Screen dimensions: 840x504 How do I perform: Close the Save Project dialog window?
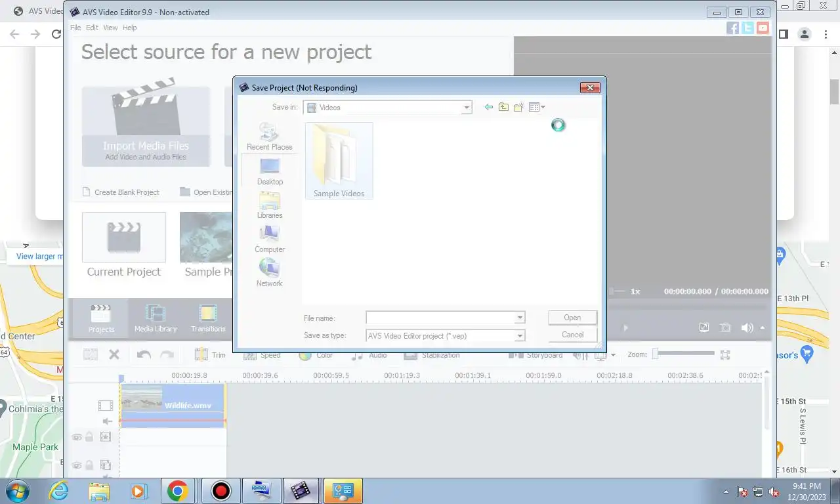pyautogui.click(x=590, y=87)
